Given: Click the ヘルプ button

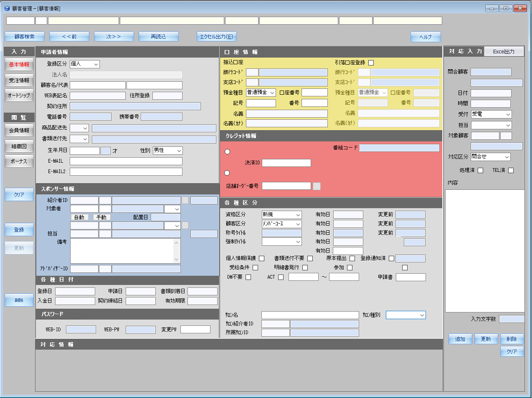Looking at the screenshot, I should (425, 37).
